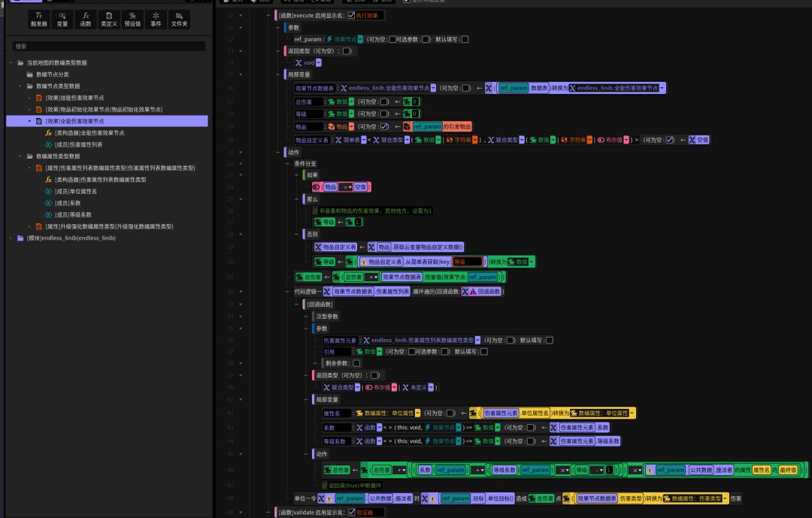The height and width of the screenshot is (518, 812).
Task: Select the 事件 (event) toolbar icon
Action: coord(156,19)
